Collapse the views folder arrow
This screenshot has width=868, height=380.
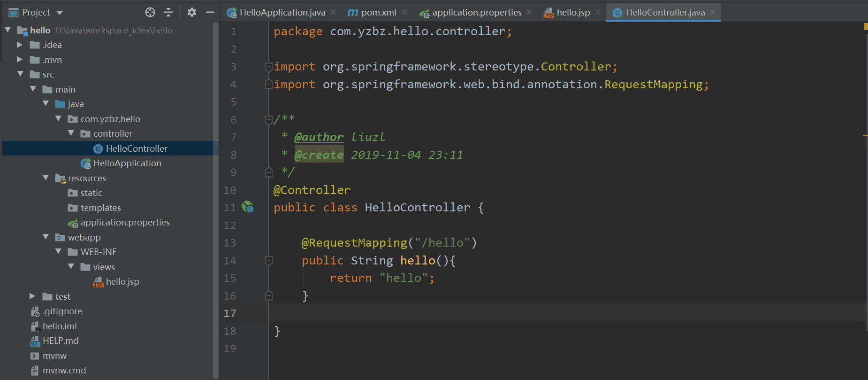(71, 266)
